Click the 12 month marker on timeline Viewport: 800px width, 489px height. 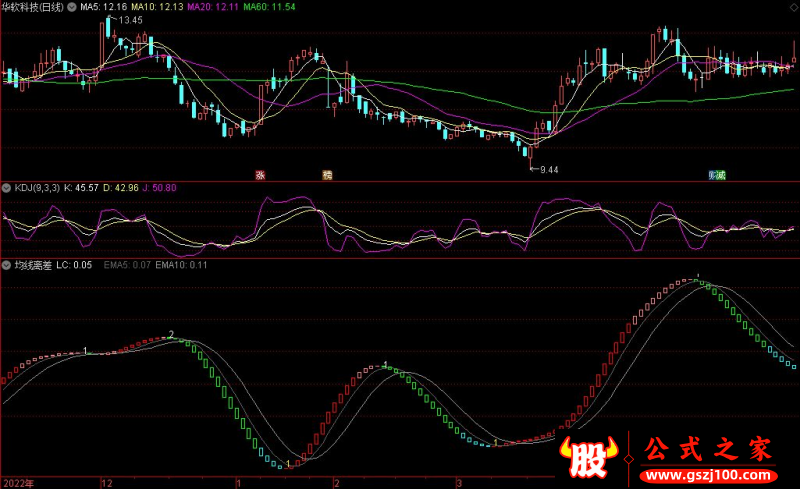point(107,483)
